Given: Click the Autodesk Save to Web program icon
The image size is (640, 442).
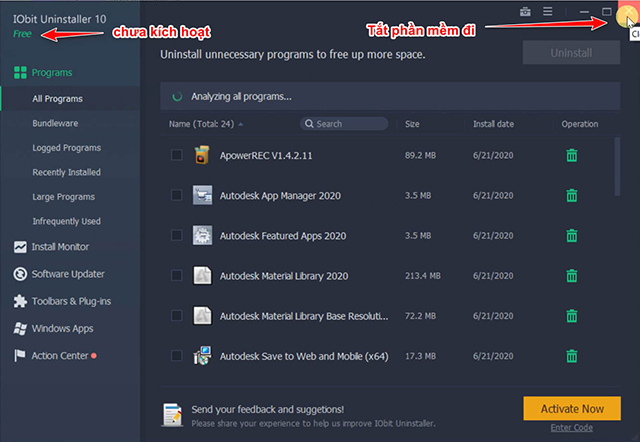Looking at the screenshot, I should click(x=202, y=356).
